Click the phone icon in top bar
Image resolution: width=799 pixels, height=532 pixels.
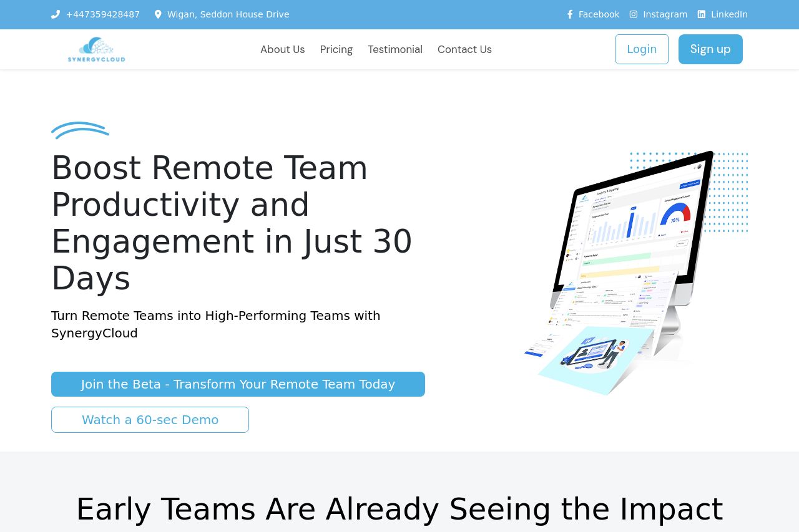coord(56,14)
